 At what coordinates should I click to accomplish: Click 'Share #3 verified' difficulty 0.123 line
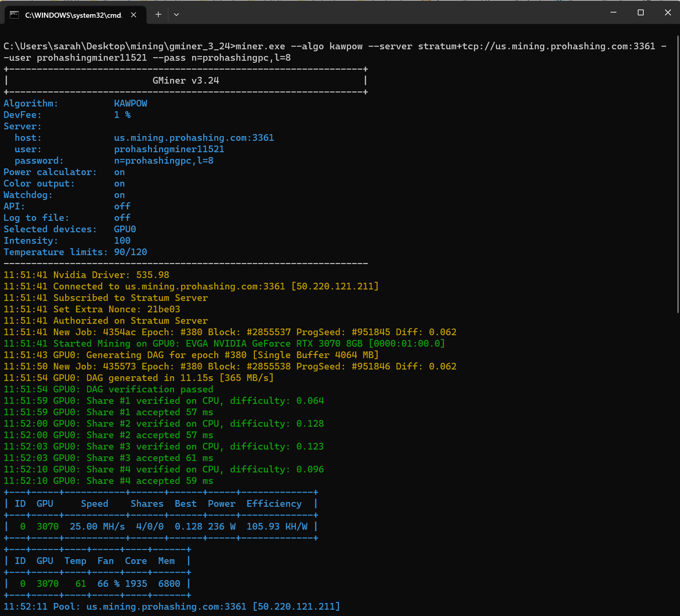pyautogui.click(x=164, y=446)
